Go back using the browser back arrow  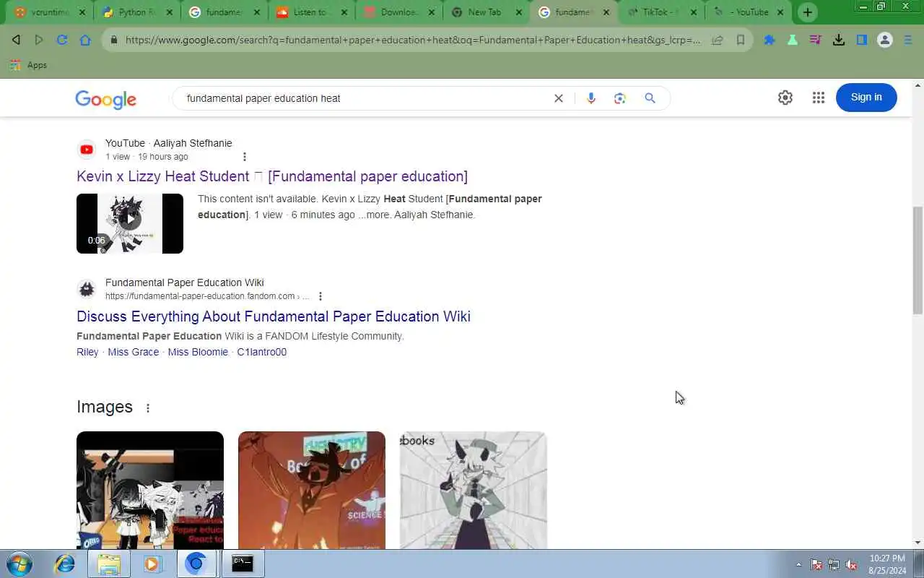[16, 40]
